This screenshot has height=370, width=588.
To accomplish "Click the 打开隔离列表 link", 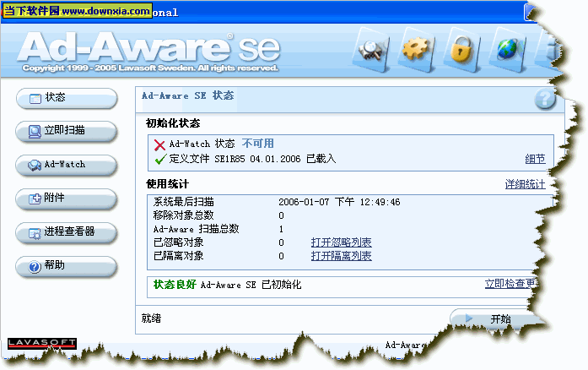I will (342, 256).
